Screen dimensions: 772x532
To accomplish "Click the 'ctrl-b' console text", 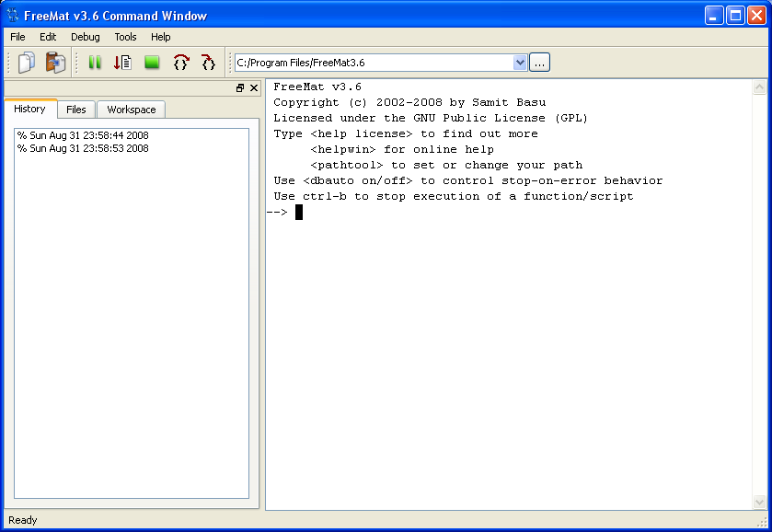I will [325, 197].
